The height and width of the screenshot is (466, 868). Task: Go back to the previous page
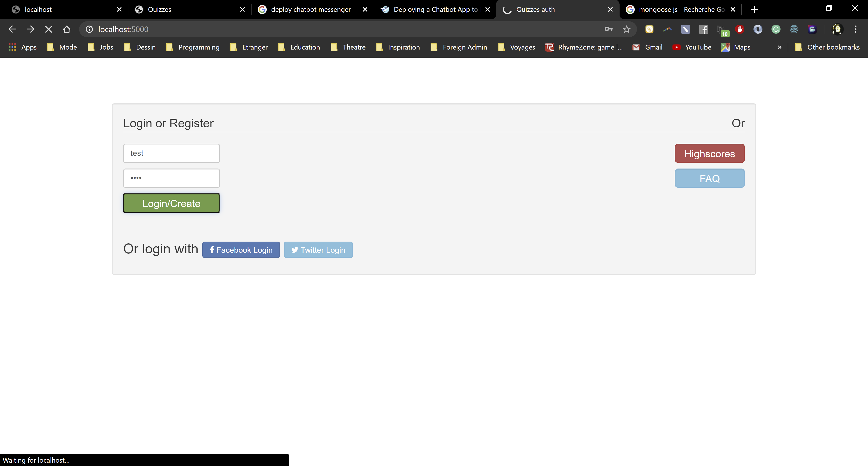tap(12, 29)
